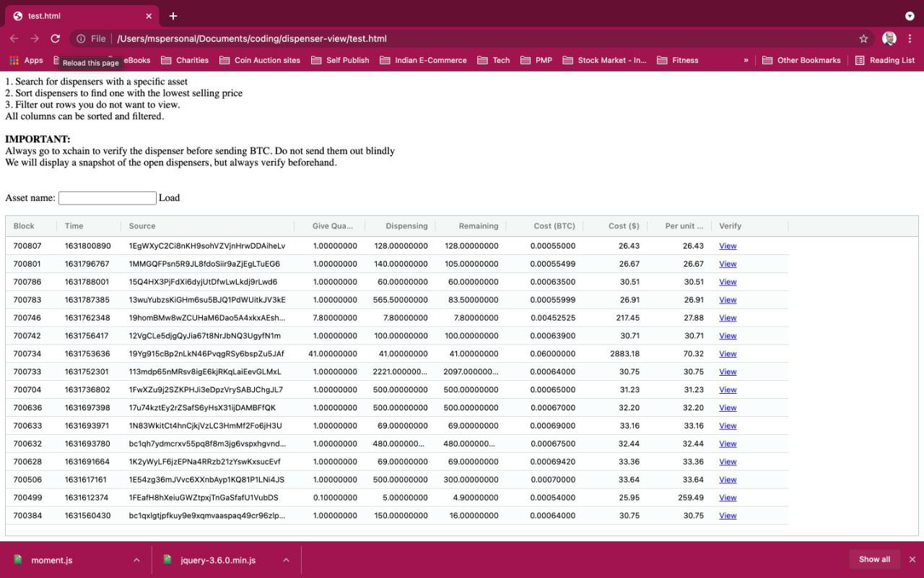Click the Asset name input field
924x578 pixels.
pyautogui.click(x=108, y=198)
